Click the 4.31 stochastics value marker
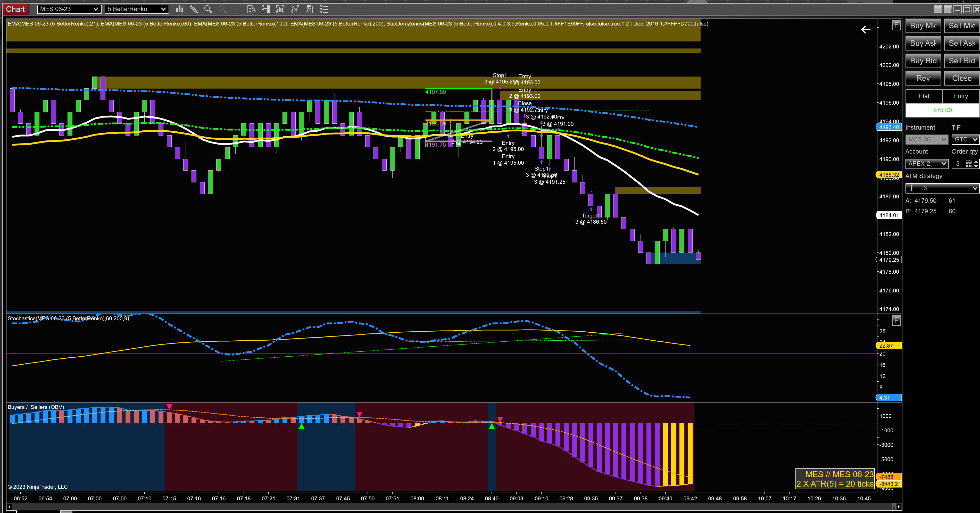 [889, 398]
